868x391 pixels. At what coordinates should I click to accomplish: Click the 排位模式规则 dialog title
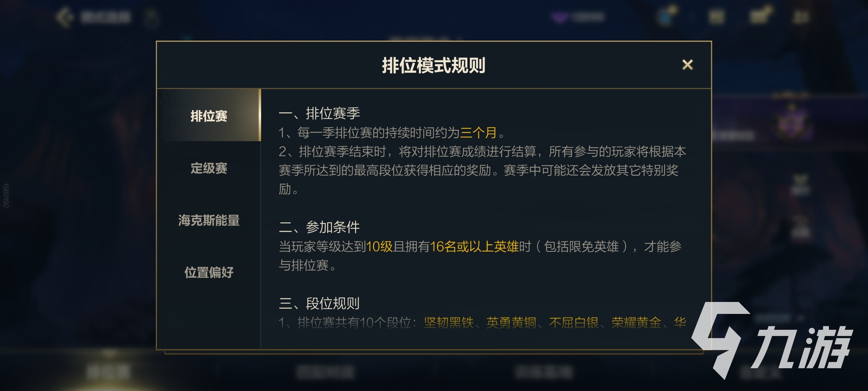pyautogui.click(x=434, y=66)
